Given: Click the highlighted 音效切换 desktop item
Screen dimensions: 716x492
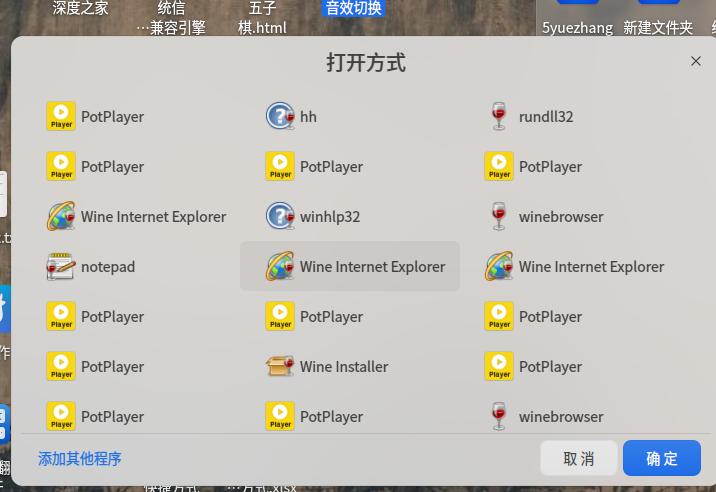Looking at the screenshot, I should pos(353,8).
